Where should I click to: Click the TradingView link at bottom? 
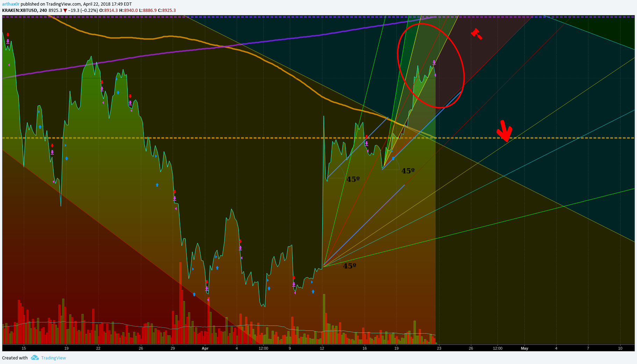click(x=53, y=358)
